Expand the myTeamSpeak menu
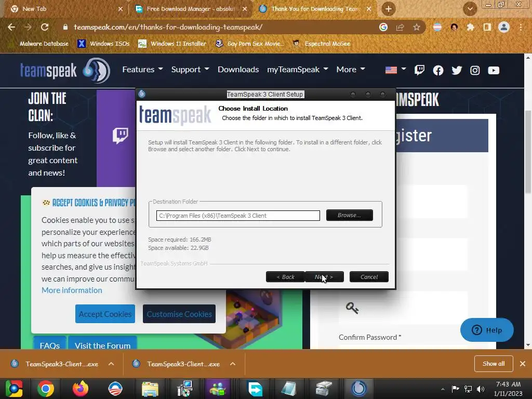The height and width of the screenshot is (399, 532). coord(298,70)
